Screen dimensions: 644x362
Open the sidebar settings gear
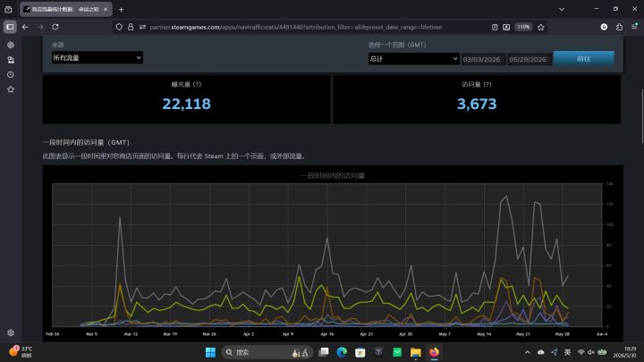[11, 333]
